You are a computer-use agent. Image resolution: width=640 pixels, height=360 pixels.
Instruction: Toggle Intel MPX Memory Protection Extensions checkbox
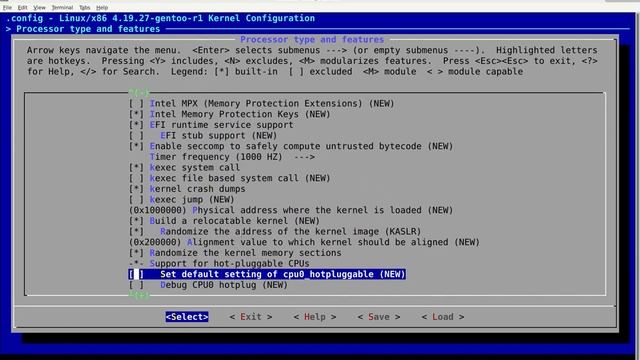pos(136,103)
